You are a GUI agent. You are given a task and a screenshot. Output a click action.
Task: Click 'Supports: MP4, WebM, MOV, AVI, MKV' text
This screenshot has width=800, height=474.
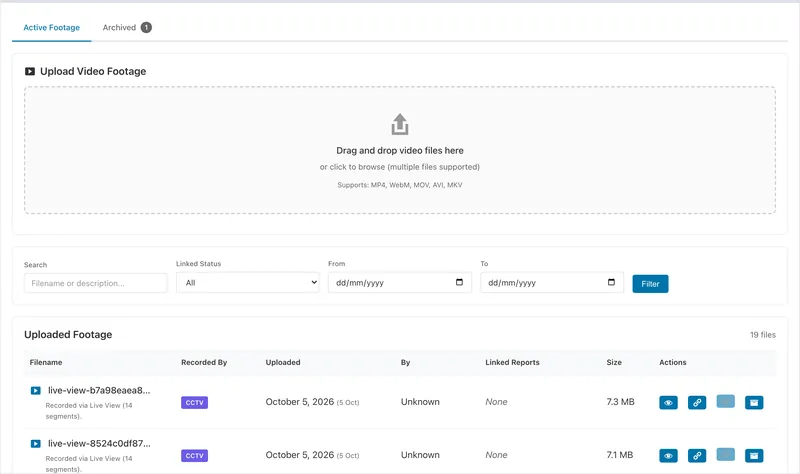[x=399, y=185]
